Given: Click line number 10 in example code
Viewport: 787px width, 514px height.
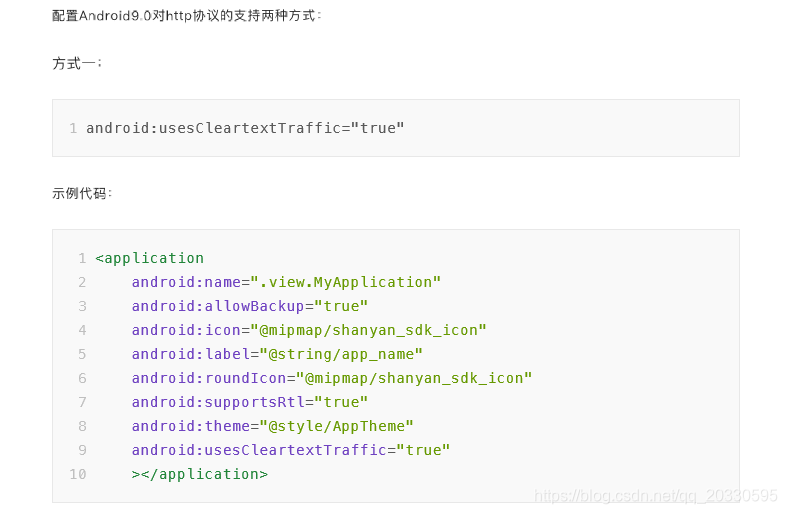Looking at the screenshot, I should pos(78,474).
